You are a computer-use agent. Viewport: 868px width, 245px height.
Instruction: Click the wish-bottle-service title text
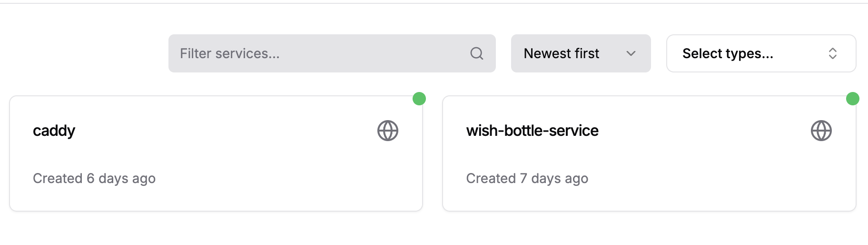tap(533, 131)
